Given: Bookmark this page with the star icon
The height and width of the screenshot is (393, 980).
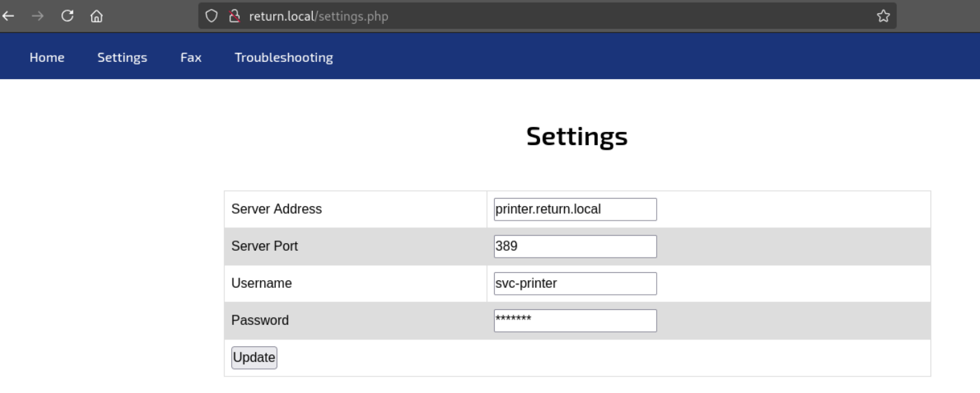Looking at the screenshot, I should click(883, 16).
